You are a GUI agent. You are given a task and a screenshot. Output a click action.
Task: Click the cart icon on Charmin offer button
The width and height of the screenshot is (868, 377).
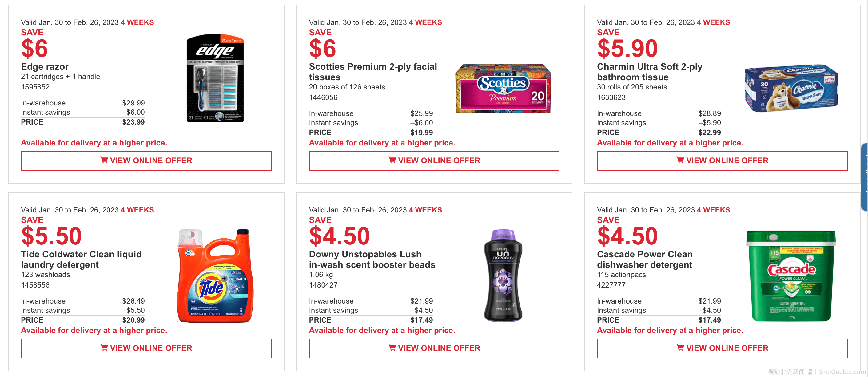(x=680, y=160)
